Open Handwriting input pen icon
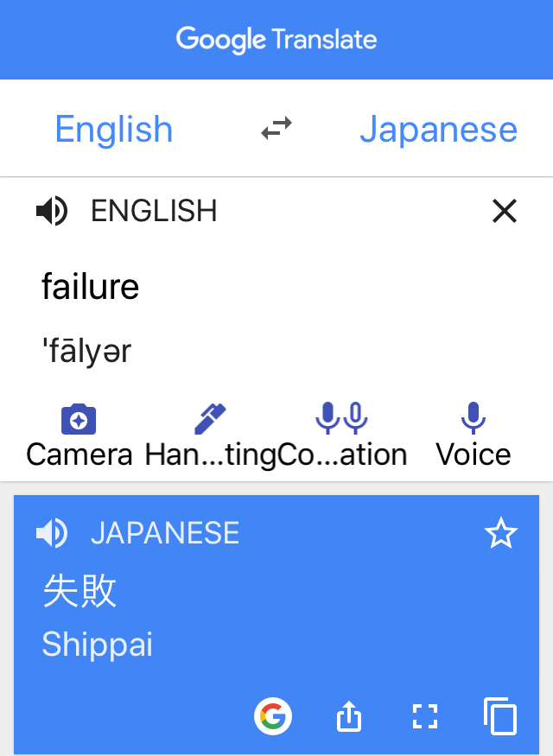553x756 pixels. (210, 418)
